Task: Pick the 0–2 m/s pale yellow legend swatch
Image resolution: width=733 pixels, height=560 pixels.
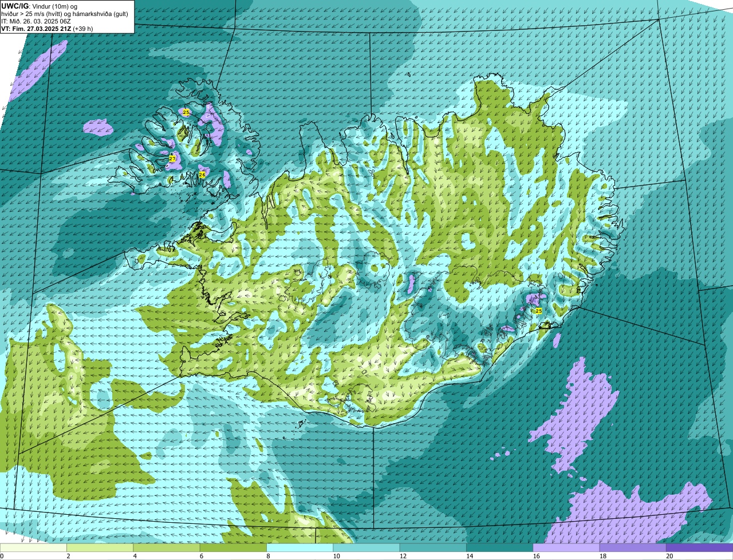Action: 34,547
